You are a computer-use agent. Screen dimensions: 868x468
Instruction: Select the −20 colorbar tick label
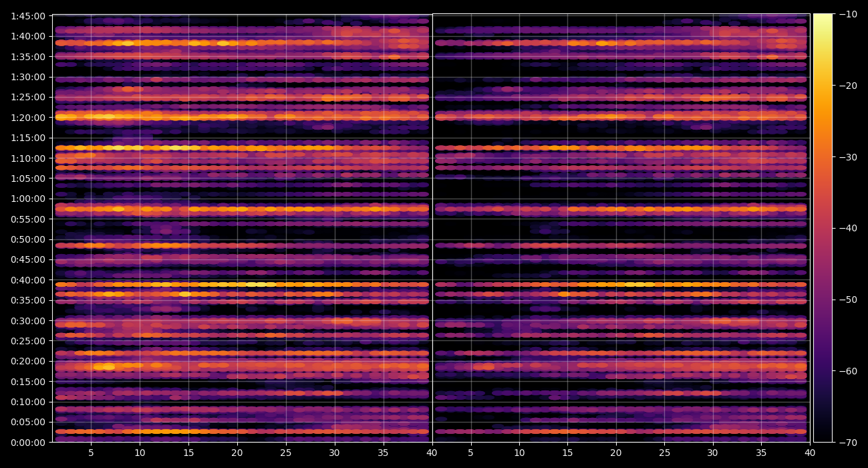848,86
